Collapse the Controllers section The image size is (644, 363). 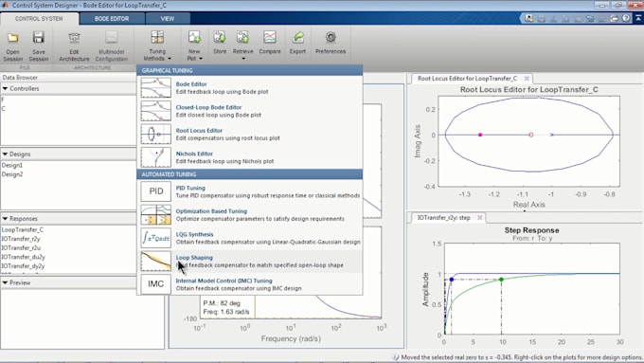coord(6,88)
